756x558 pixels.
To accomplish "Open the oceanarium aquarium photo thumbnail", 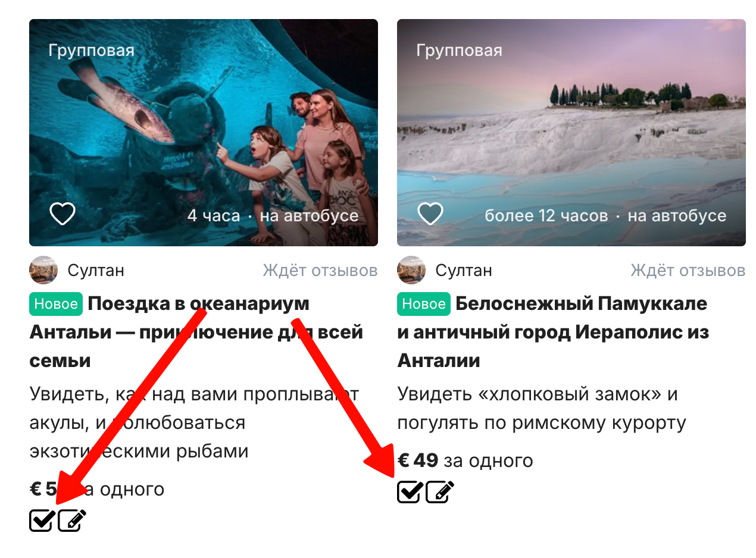I will click(204, 133).
